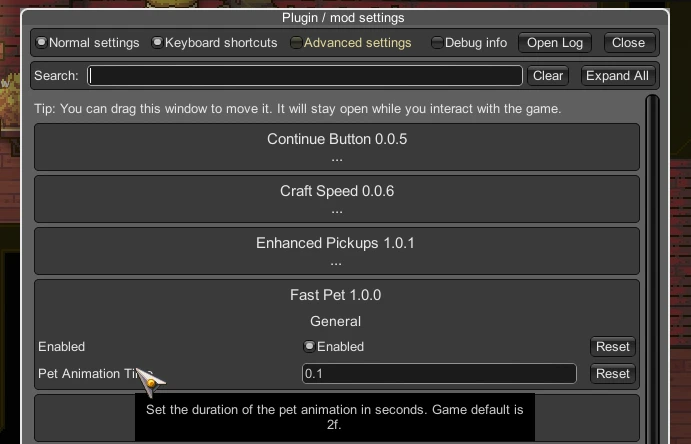Close the plugin settings window
Viewport: 691px width, 444px height.
[629, 43]
